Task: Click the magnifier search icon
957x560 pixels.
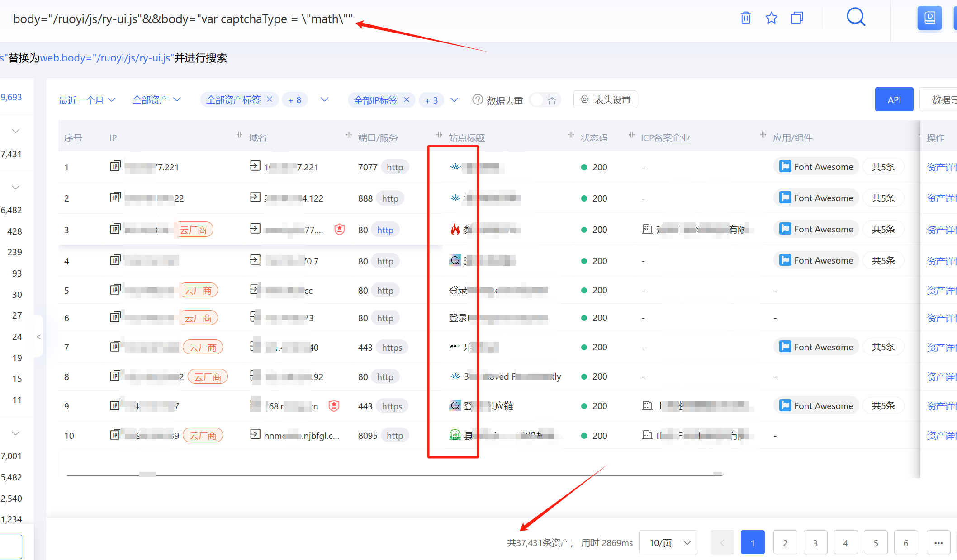Action: (x=856, y=18)
